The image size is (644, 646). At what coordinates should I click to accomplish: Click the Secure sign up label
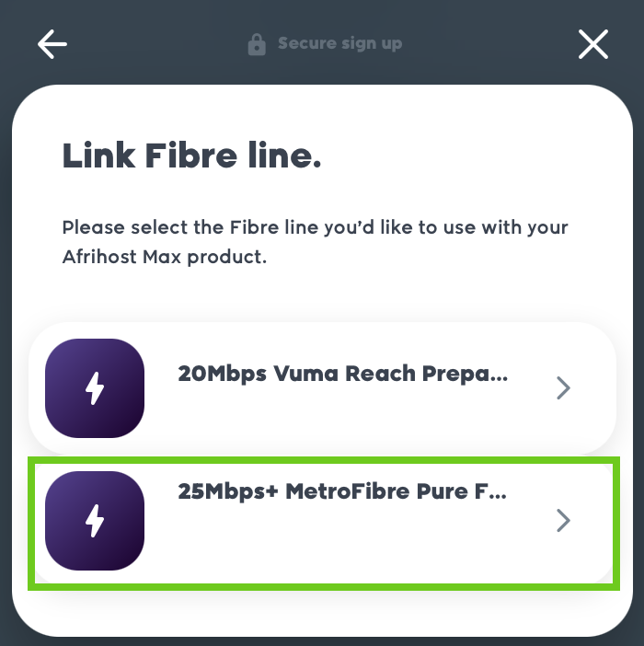(x=339, y=43)
